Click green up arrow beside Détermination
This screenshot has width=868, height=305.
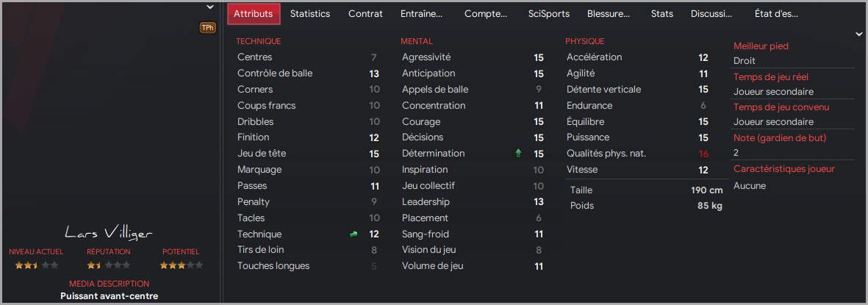coord(518,154)
